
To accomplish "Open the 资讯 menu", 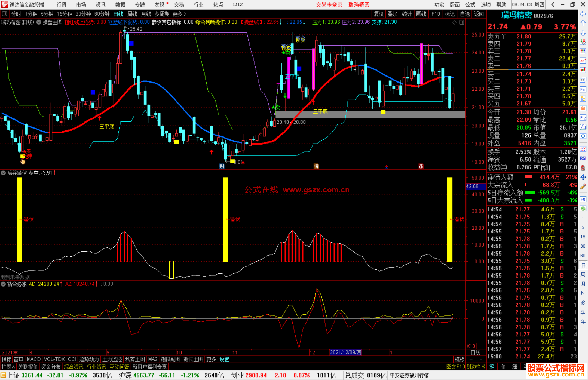I will click(100, 4).
